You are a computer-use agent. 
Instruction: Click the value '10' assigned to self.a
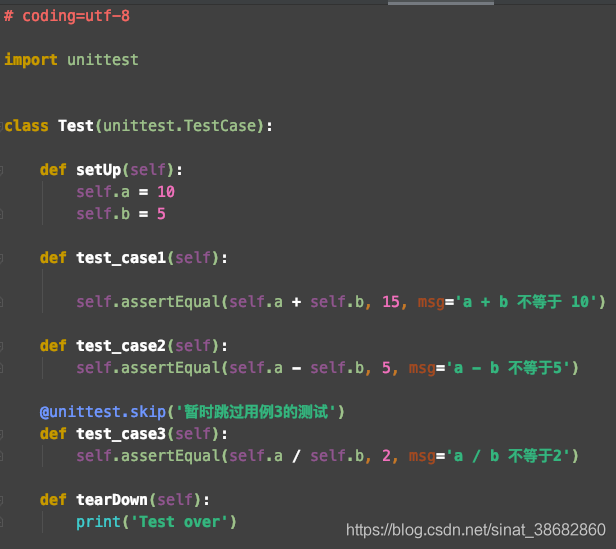coord(166,192)
